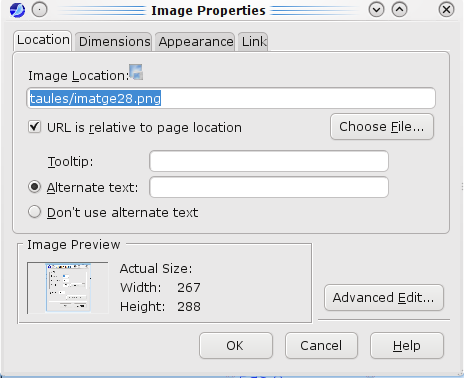The width and height of the screenshot is (464, 378).
Task: Click the Image Location field with taules/imatge28.png
Action: [x=231, y=98]
